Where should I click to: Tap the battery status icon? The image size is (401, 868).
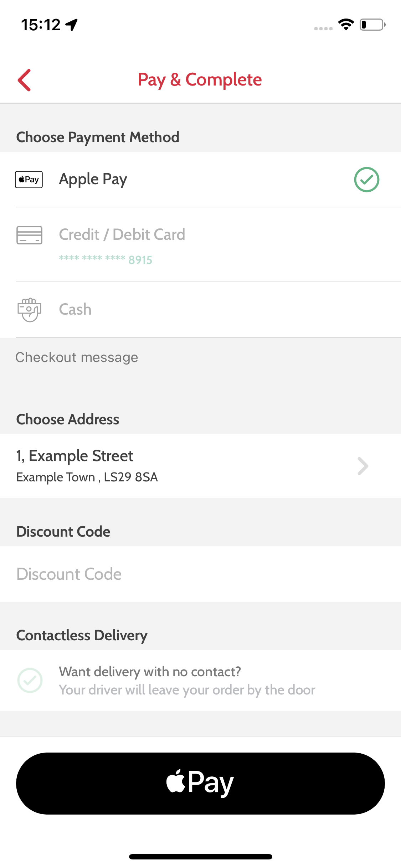click(x=372, y=25)
